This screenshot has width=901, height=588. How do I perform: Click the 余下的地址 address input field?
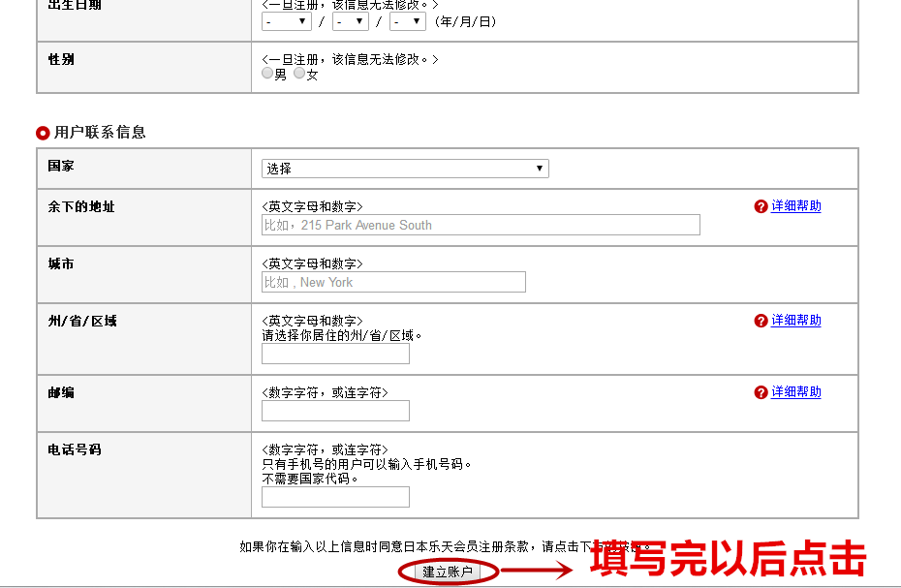click(x=481, y=225)
